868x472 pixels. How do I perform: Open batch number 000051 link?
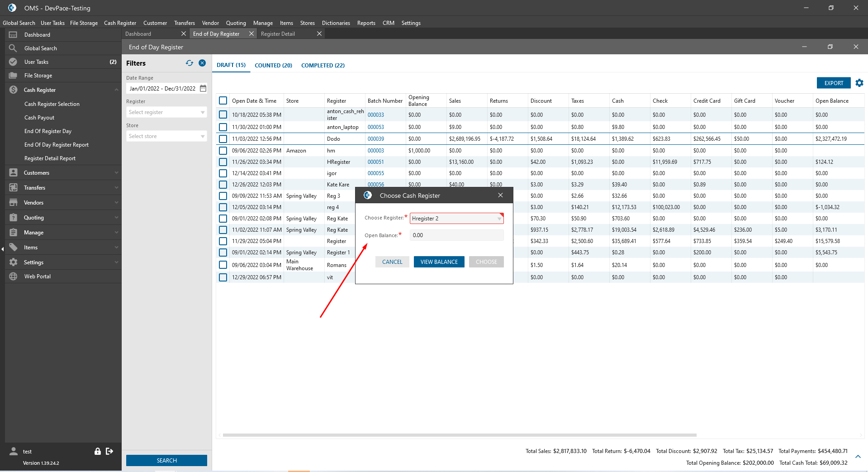tap(376, 162)
